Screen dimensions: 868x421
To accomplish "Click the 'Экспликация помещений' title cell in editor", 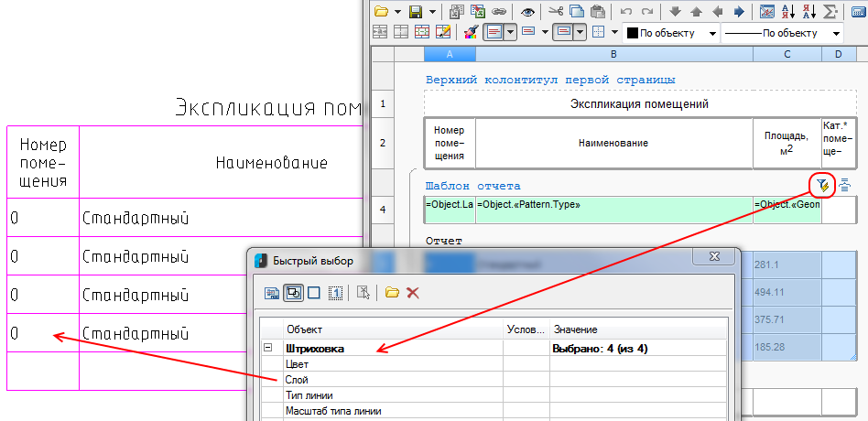I will point(639,103).
